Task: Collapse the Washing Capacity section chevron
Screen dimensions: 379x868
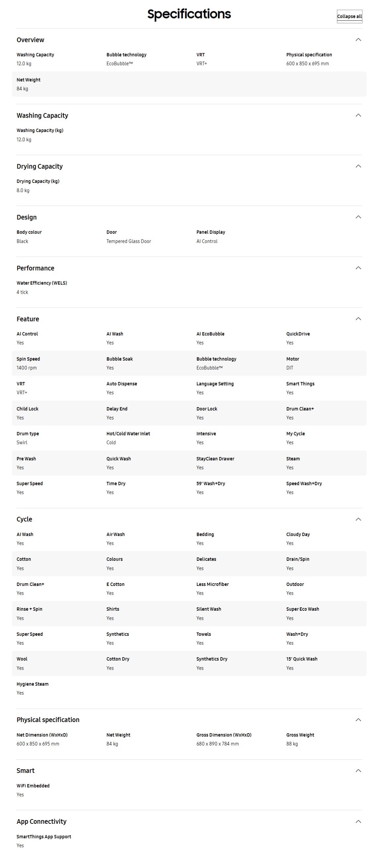Action: click(x=358, y=115)
